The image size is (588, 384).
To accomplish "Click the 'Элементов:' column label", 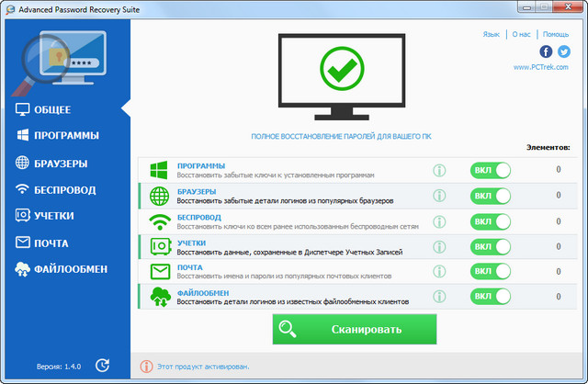I will pyautogui.click(x=548, y=147).
